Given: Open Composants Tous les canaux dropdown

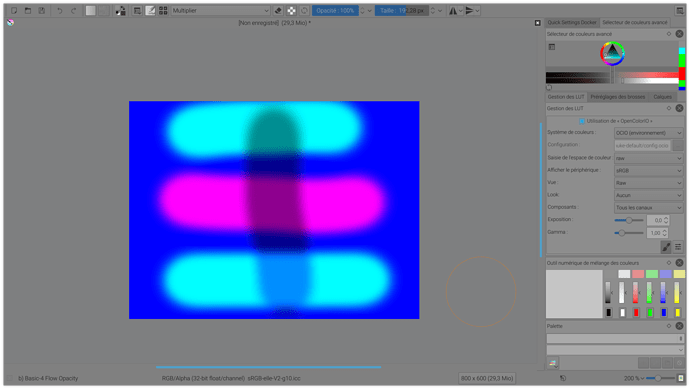Looking at the screenshot, I should pos(649,207).
